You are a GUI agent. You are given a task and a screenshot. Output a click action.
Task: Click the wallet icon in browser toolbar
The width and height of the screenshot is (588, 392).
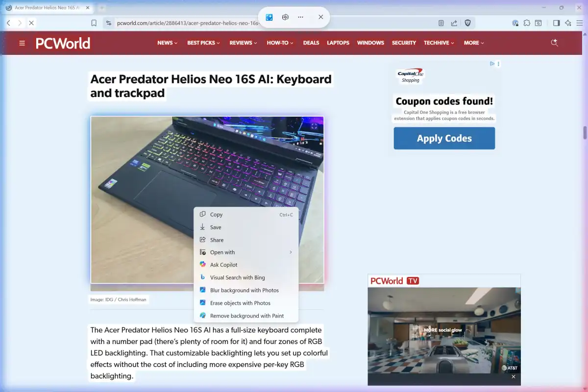pos(539,23)
